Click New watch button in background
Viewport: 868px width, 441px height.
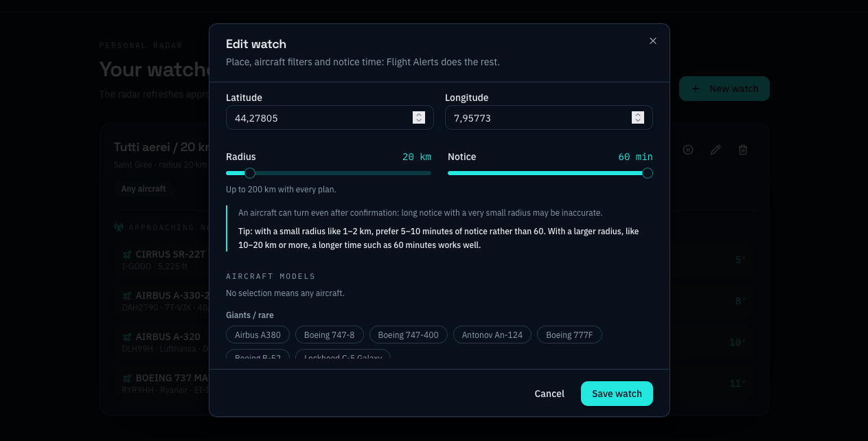coord(724,89)
